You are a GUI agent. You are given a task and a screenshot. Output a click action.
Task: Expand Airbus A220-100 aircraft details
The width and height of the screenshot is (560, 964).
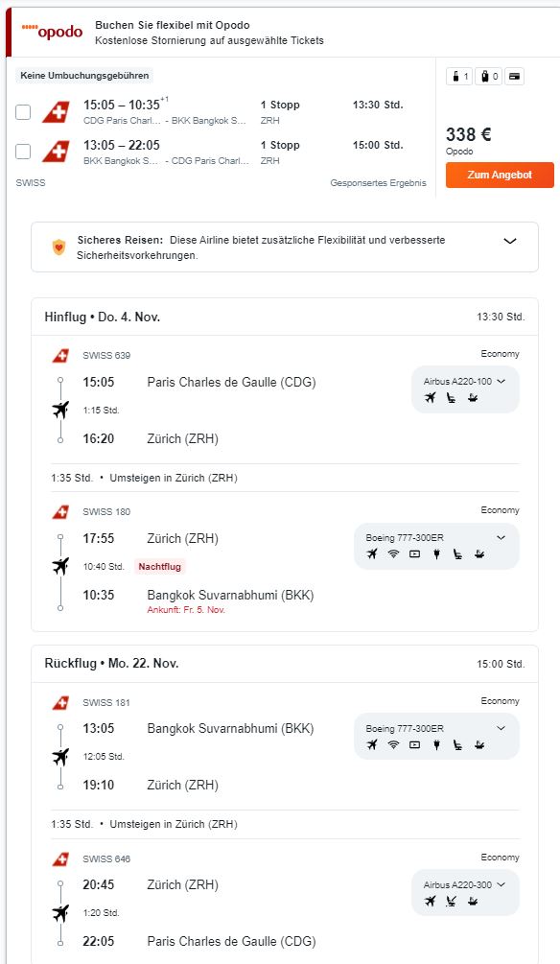(464, 381)
